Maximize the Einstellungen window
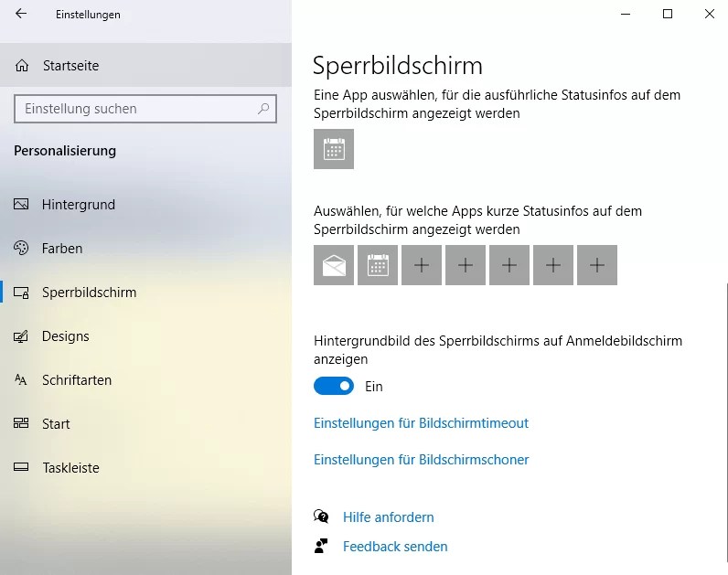 point(667,14)
